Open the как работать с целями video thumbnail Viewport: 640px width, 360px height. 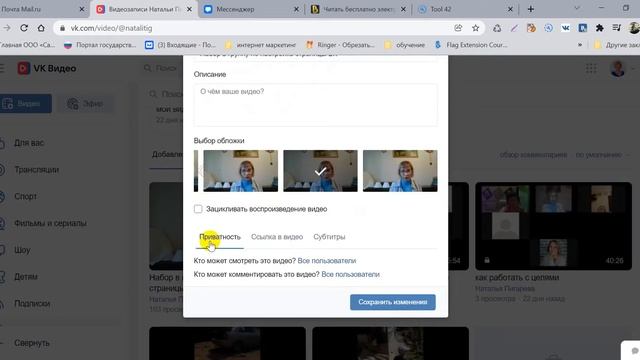coord(553,226)
